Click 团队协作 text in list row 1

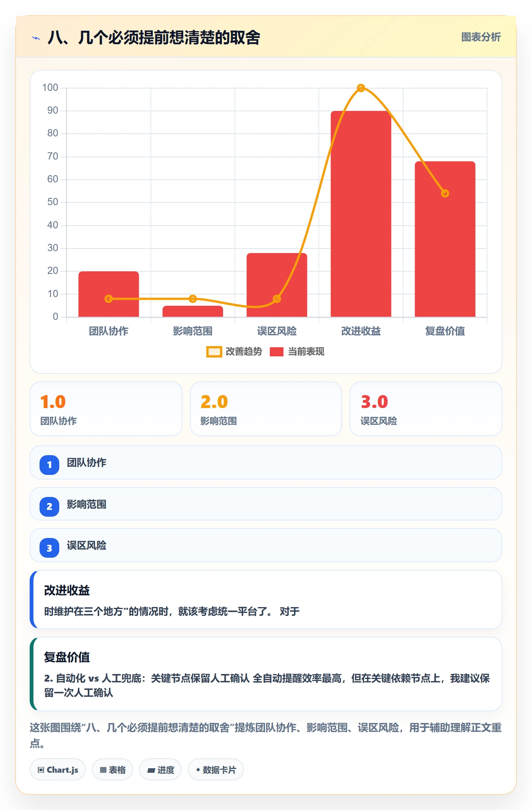click(87, 462)
